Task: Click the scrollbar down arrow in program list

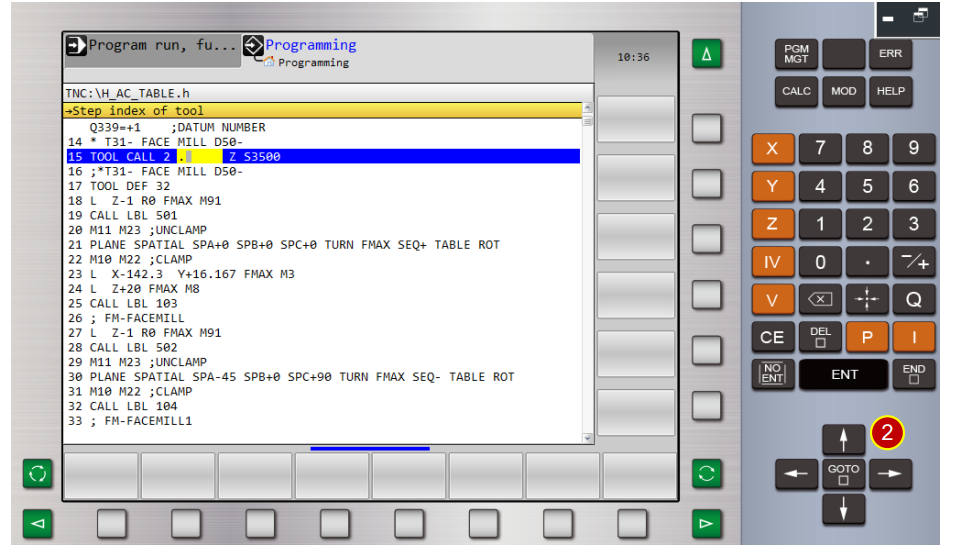Action: pos(587,438)
